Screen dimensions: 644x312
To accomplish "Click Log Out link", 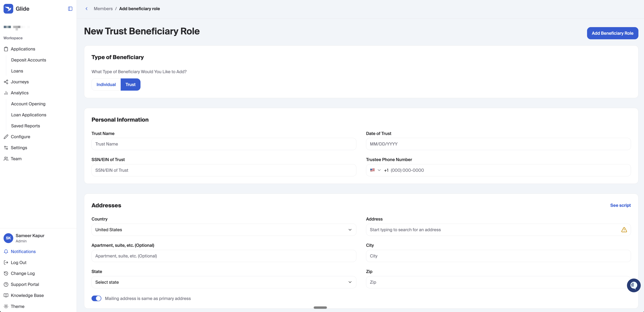I will pos(18,263).
